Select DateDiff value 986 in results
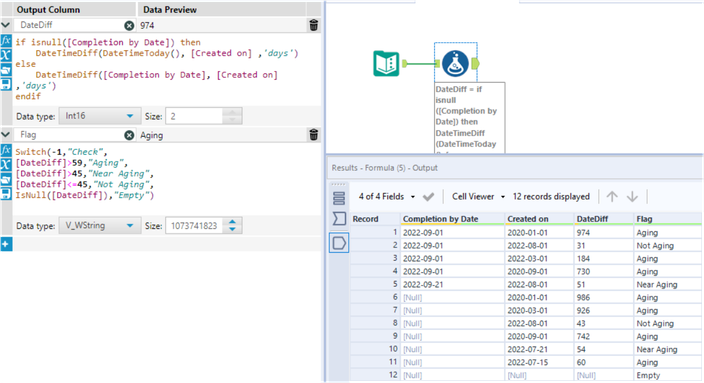Viewport: 704px width, 383px height. 603,298
